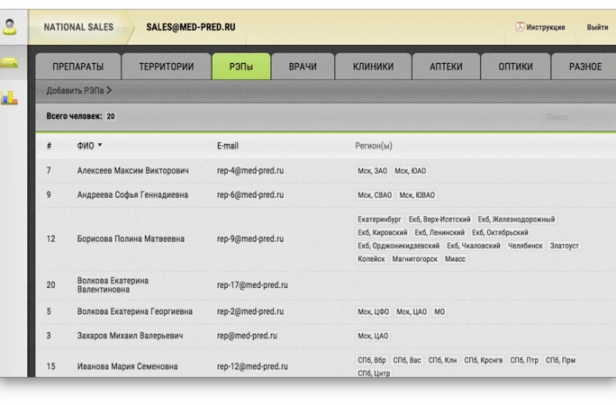The height and width of the screenshot is (405, 616).
Task: Open the bar chart statistics icon
Action: pyautogui.click(x=11, y=97)
